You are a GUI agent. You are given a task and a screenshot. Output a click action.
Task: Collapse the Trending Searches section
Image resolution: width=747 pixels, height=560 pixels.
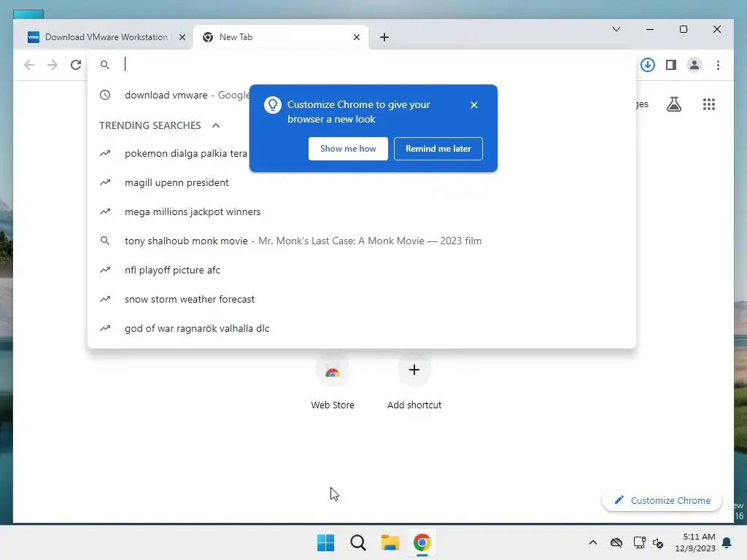[x=216, y=125]
